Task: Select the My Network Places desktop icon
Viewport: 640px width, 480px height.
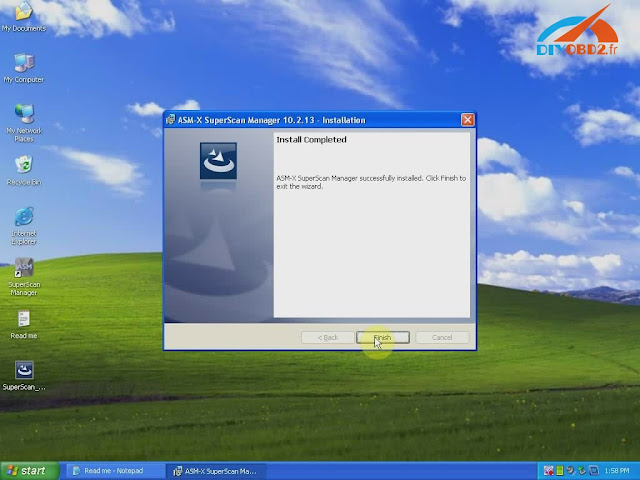Action: coord(24,123)
